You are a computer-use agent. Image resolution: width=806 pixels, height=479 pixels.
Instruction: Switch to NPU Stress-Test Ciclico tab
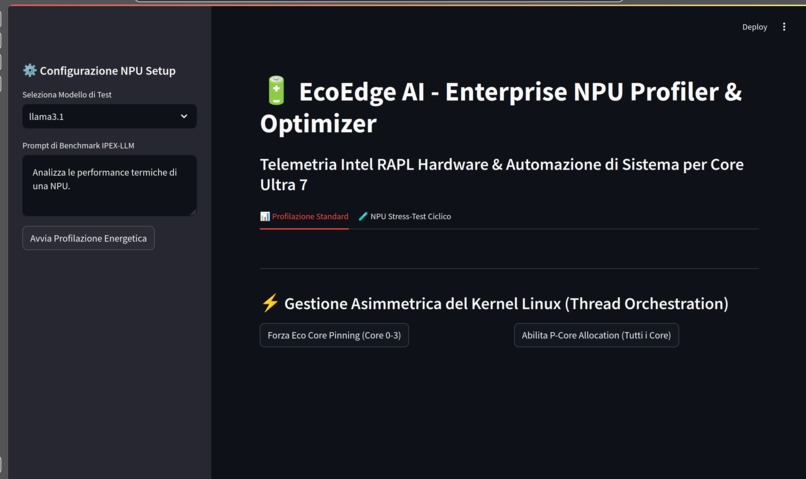(405, 216)
